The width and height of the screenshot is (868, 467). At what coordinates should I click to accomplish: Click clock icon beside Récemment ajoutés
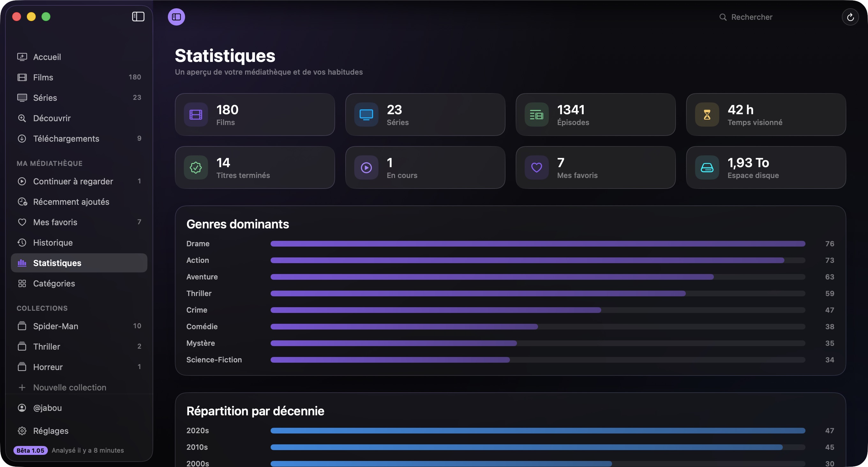22,202
